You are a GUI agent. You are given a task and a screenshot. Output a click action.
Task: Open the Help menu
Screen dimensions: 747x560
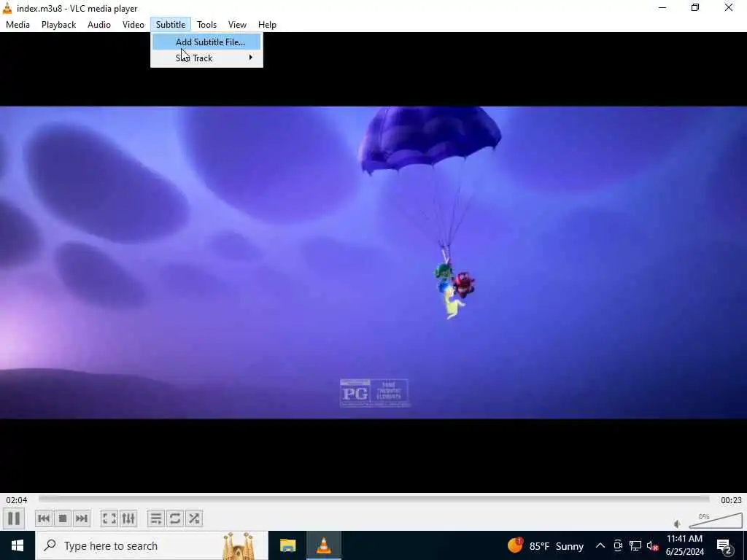point(267,25)
